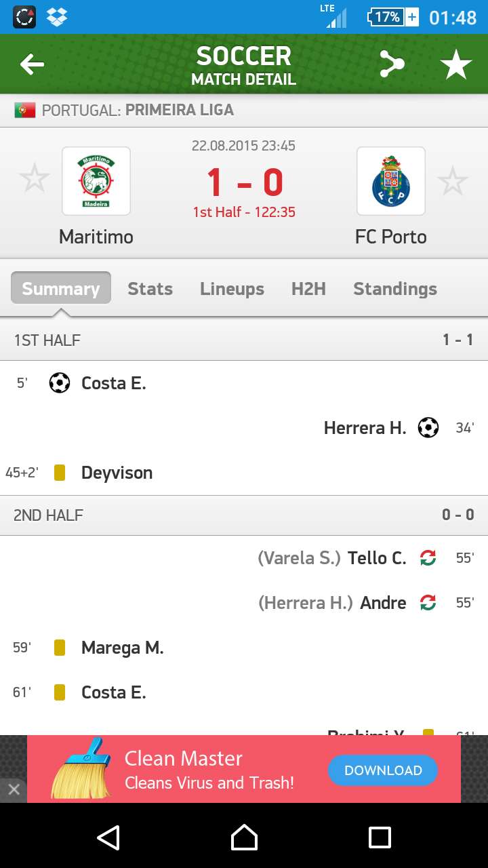Switch to the Lineups tab
The height and width of the screenshot is (868, 488).
click(232, 289)
